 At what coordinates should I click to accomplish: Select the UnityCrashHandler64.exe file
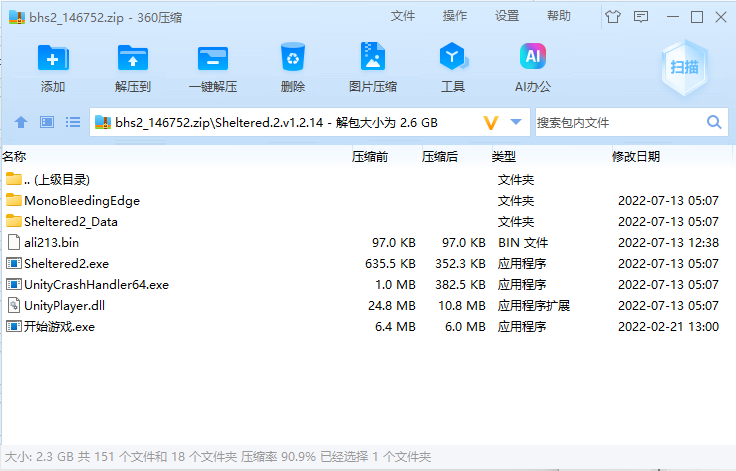point(367,285)
